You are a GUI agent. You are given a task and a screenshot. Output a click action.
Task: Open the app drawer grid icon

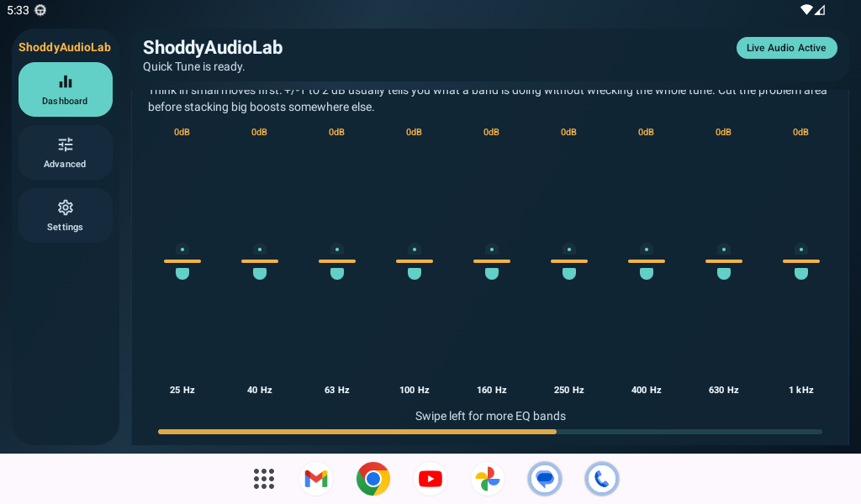264,479
